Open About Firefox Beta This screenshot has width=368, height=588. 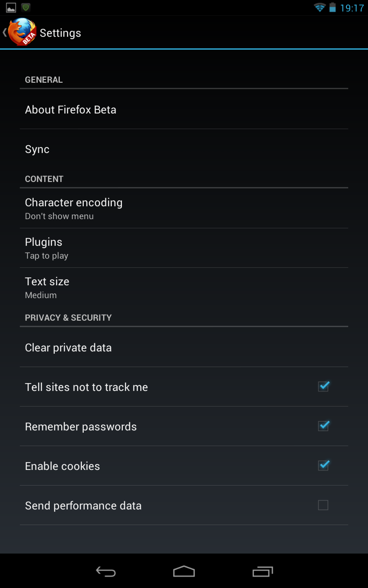[184, 110]
